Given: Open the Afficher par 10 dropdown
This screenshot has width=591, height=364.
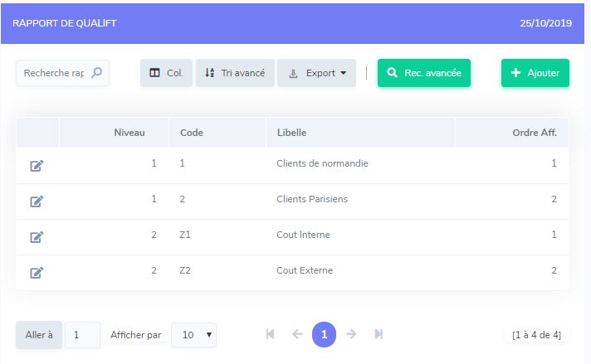Looking at the screenshot, I should click(193, 335).
